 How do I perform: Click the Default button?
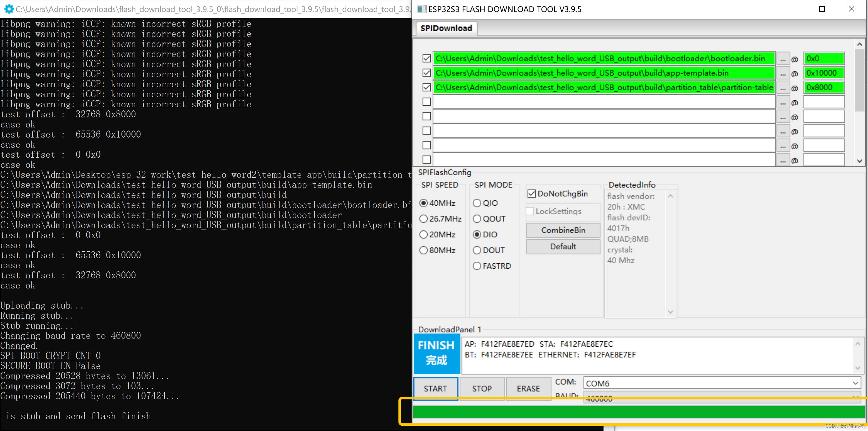coord(563,247)
